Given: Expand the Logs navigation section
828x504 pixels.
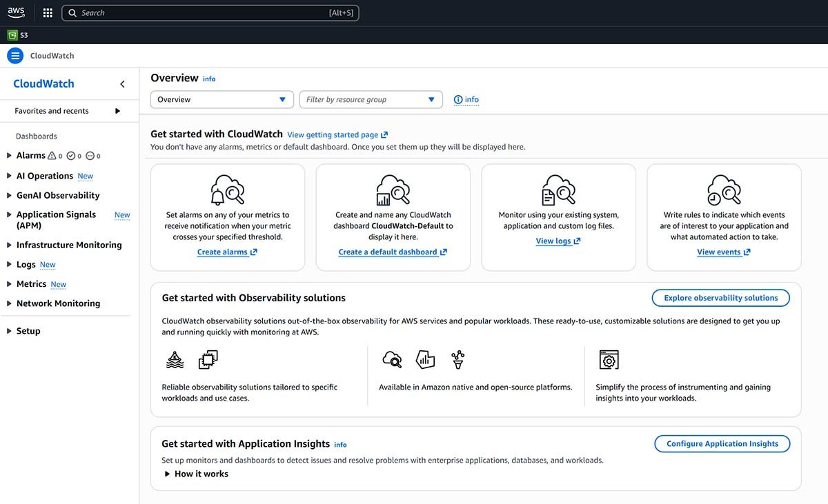Looking at the screenshot, I should click(x=9, y=265).
